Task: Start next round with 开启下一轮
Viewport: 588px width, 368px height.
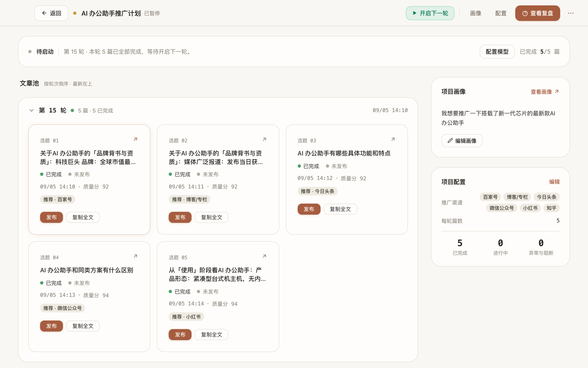Action: coord(430,13)
